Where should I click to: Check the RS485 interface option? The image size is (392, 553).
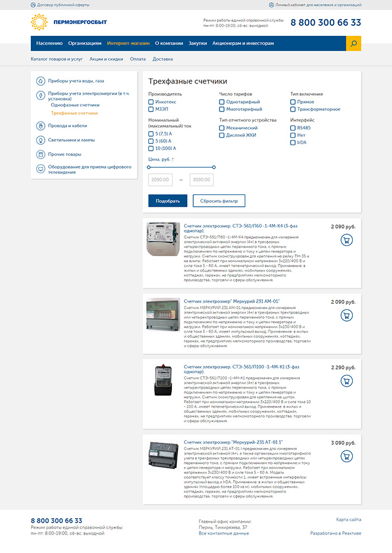tap(293, 128)
